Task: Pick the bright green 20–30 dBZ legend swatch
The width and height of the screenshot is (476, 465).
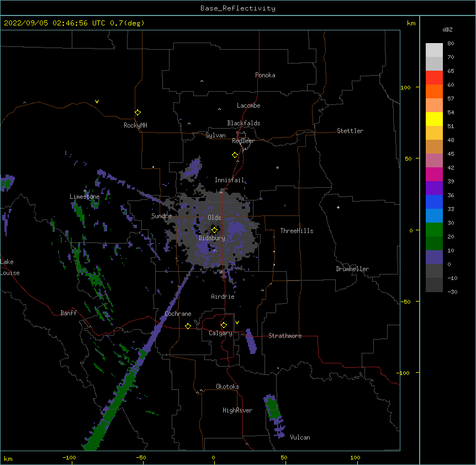Action: [x=434, y=230]
